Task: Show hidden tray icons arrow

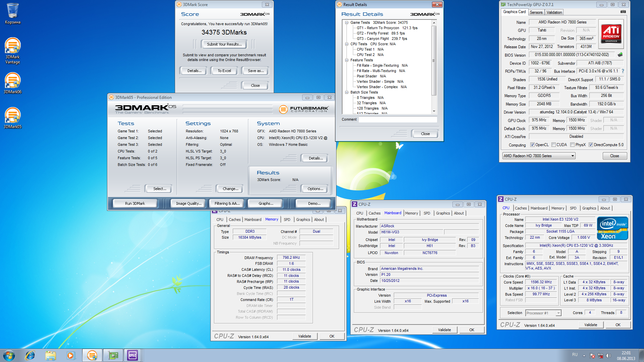Action: [584, 356]
